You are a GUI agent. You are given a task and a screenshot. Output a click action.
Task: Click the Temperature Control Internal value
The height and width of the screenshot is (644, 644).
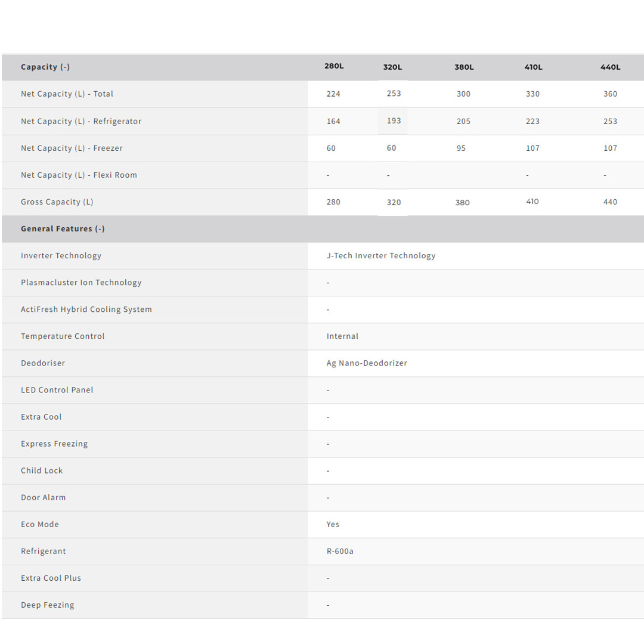pos(342,336)
